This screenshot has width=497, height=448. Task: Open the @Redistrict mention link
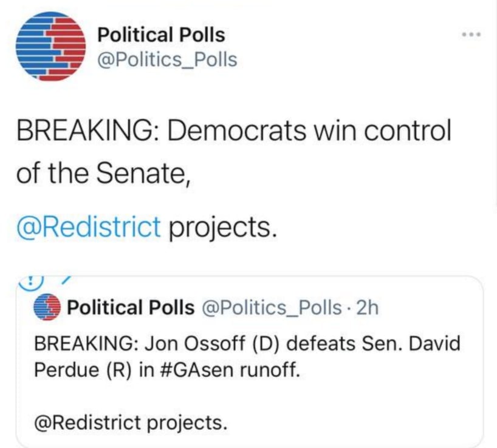(x=89, y=226)
